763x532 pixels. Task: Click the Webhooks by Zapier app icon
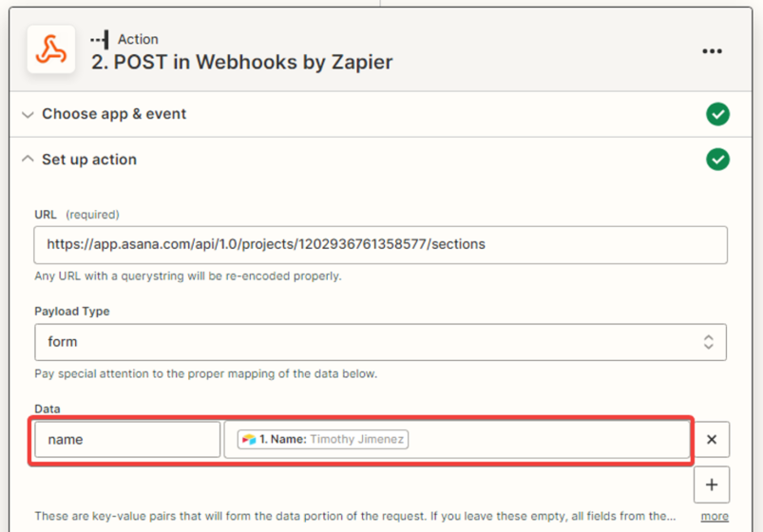[51, 49]
